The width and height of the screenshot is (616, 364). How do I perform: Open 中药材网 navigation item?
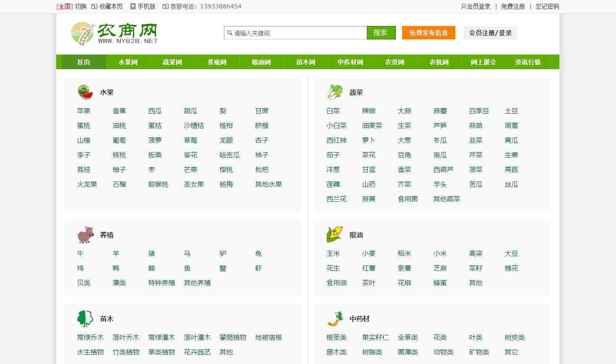coord(351,62)
